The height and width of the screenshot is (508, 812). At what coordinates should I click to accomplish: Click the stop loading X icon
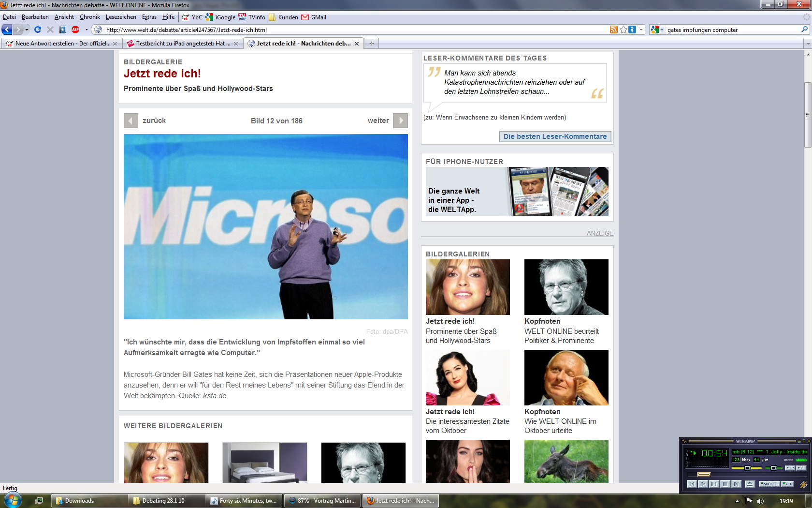(x=50, y=30)
